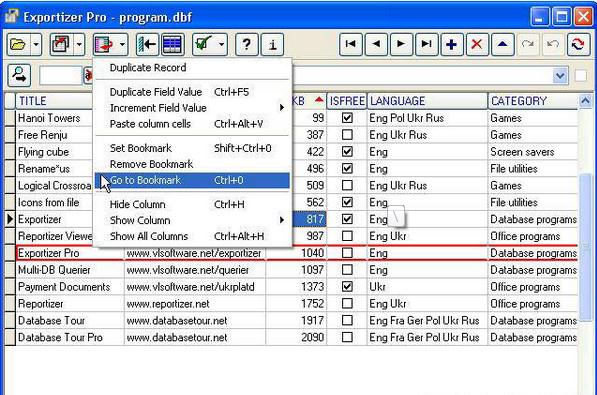Select cell www.vlsoftware.net/exportizer
This screenshot has width=597, height=395.
(x=195, y=253)
